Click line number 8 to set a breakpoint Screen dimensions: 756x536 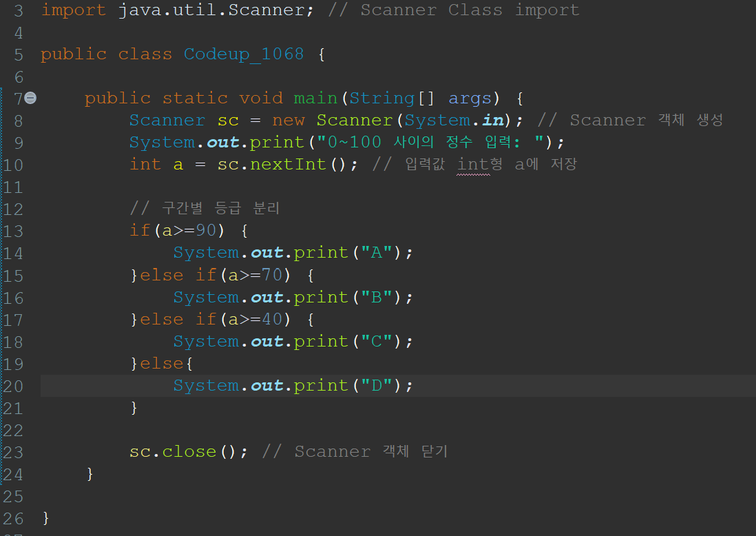(18, 120)
